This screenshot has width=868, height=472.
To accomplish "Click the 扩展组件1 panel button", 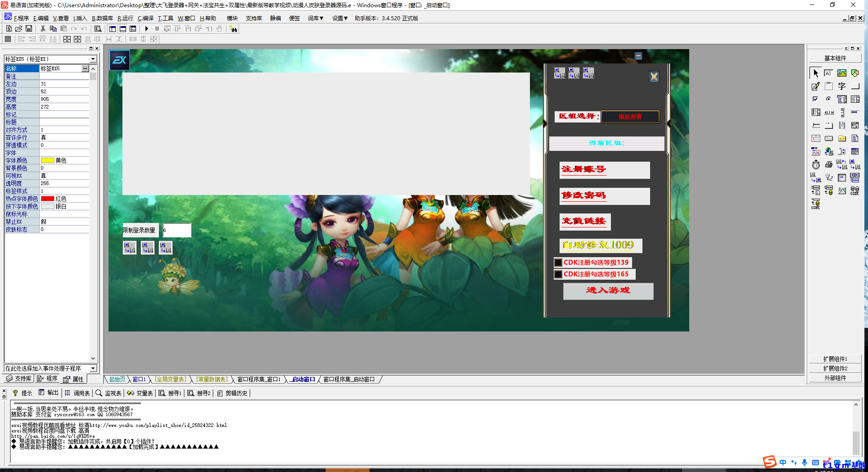I will pos(835,359).
